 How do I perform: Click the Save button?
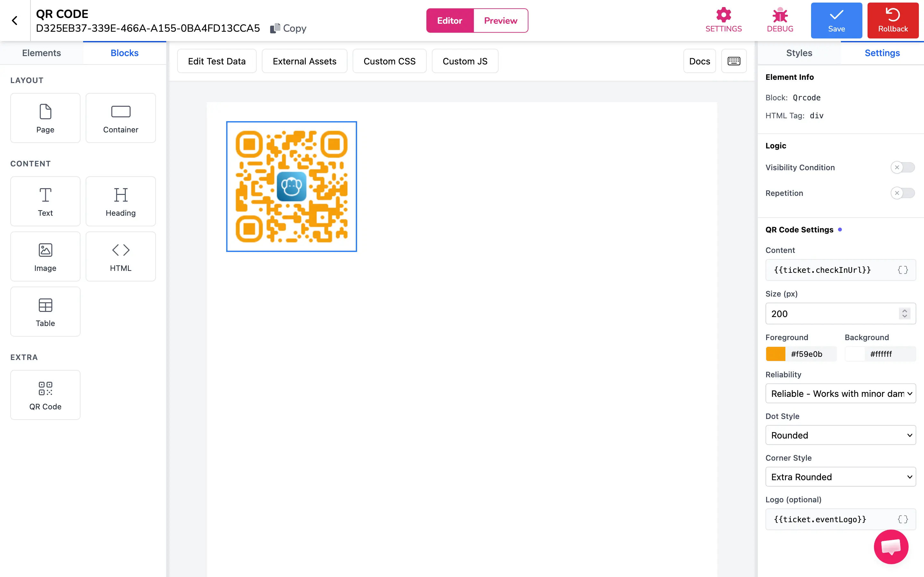[836, 20]
